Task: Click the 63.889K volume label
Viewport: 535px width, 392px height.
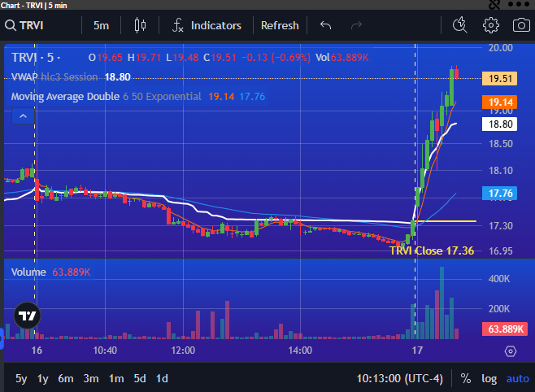Action: pos(505,329)
